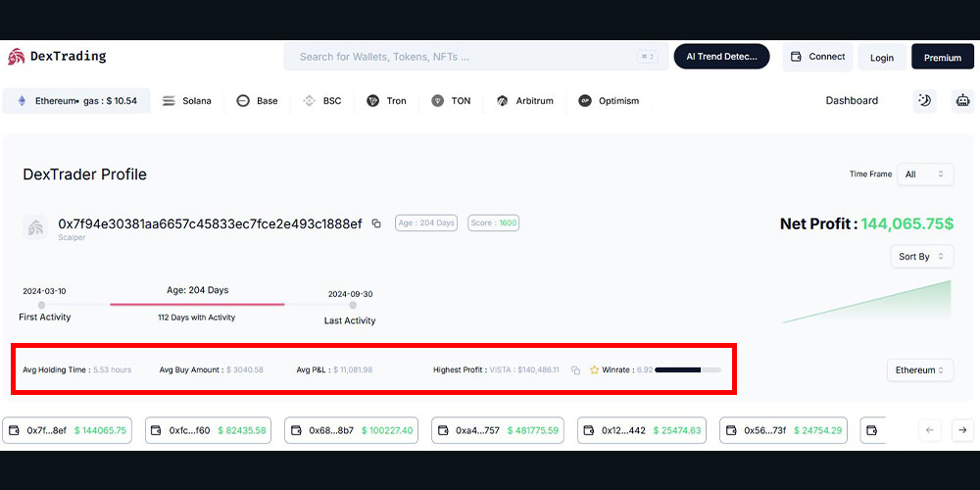Focus the Search for Wallets, Tokens, NFTs field
This screenshot has width=980, height=490.
point(476,57)
